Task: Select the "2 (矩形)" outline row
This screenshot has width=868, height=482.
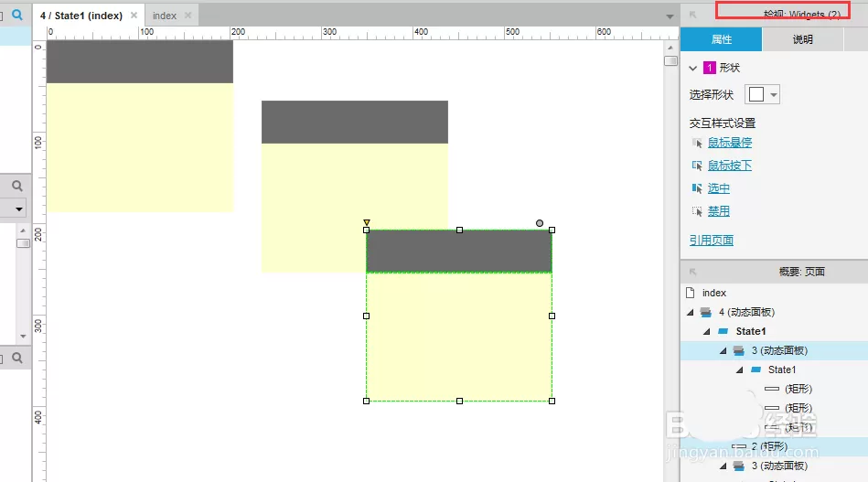Action: [x=774, y=446]
